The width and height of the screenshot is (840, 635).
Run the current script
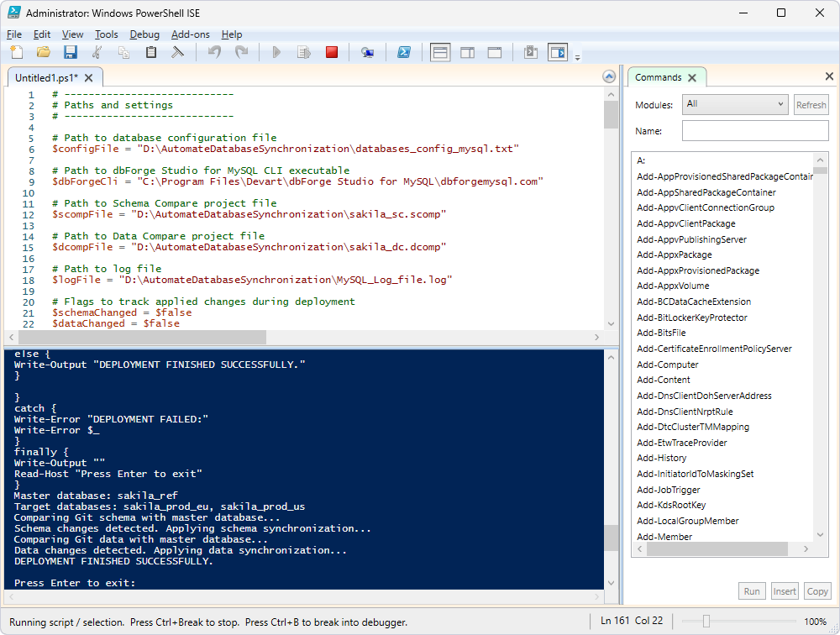click(276, 51)
